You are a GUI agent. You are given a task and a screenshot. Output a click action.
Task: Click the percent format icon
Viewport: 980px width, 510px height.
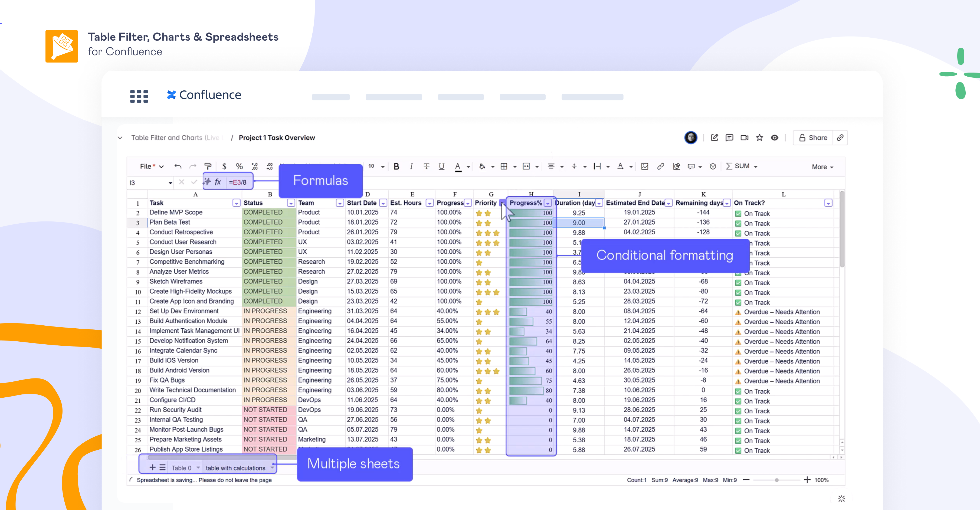(x=239, y=166)
